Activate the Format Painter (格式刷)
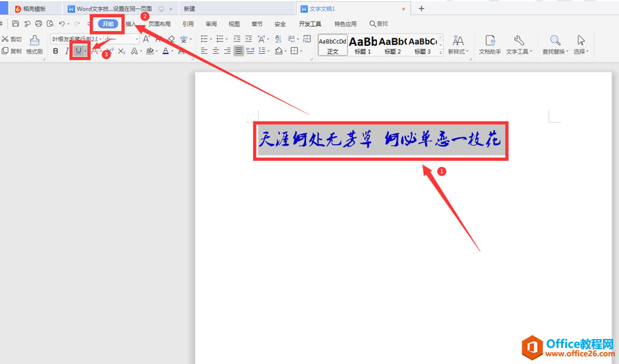619x364 pixels. coord(35,45)
